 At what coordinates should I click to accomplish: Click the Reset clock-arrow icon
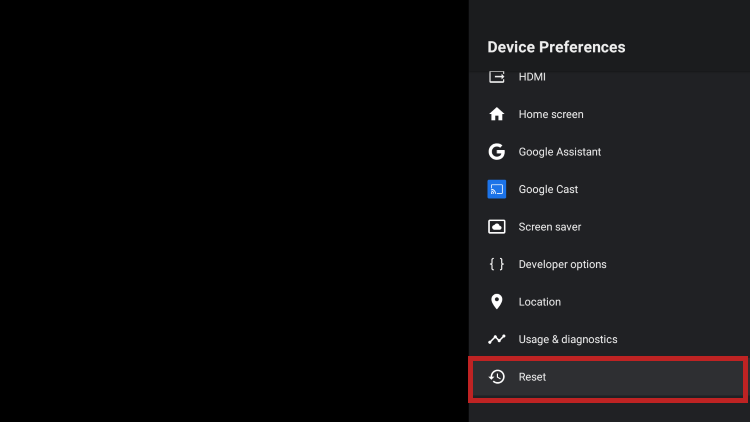[x=496, y=377]
